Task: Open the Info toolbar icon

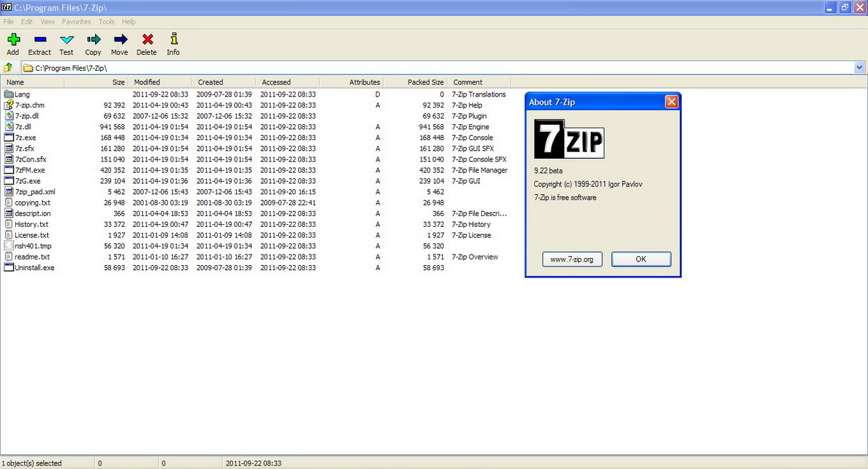Action: tap(173, 40)
